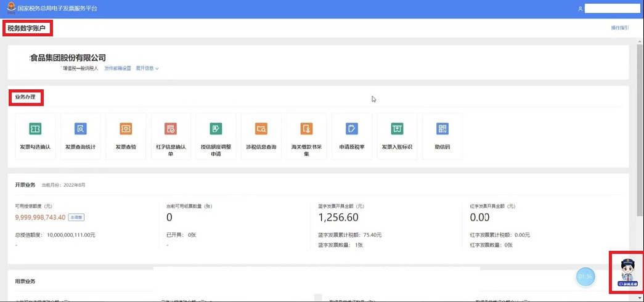Open 发件邮箱设置 link

[118, 68]
